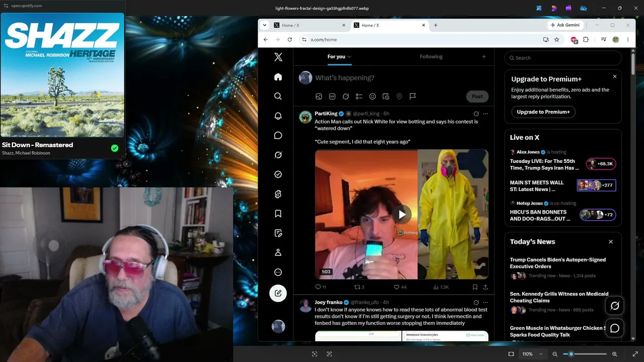Screen dimensions: 644x362
Task: Open the Chrome media control icon
Action: (604, 40)
